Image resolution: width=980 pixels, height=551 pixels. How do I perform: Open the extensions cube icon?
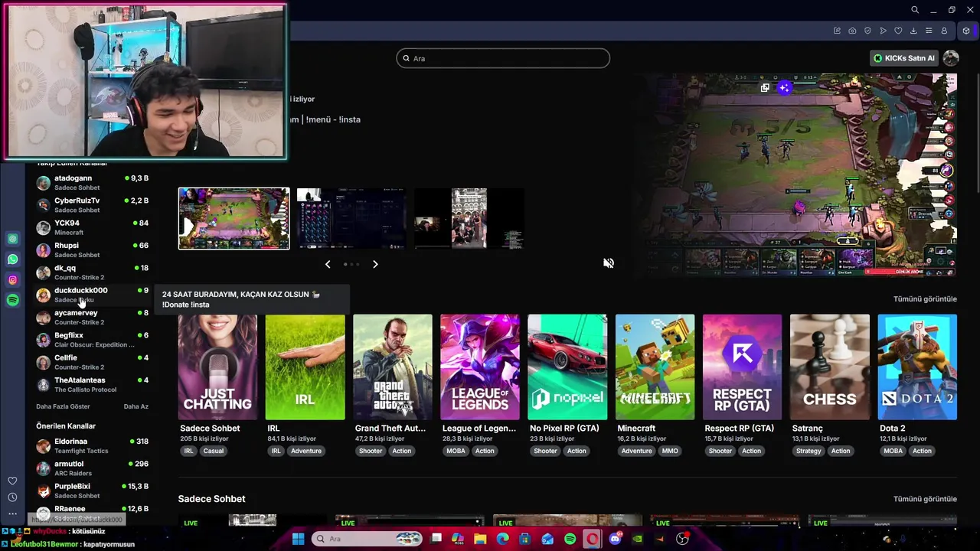[x=966, y=31]
